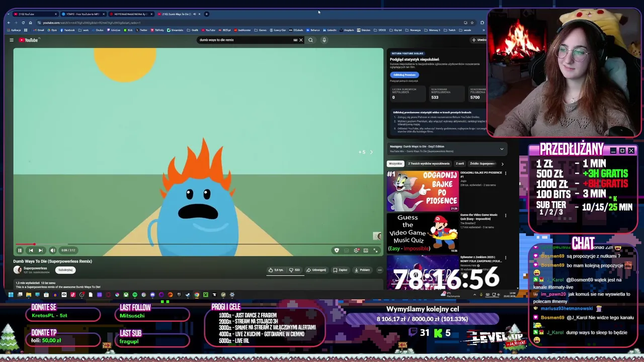Share the video via Udostępnij
Image resolution: width=644 pixels, height=362 pixels.
(316, 270)
